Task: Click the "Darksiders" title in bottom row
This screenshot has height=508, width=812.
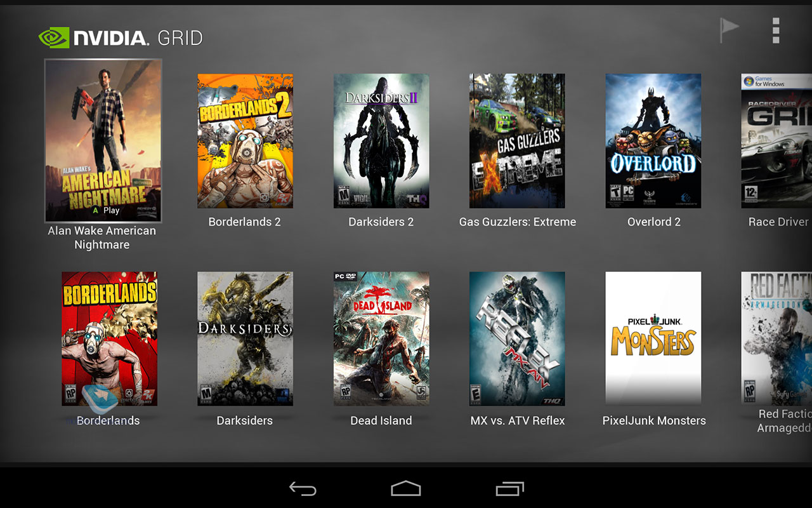Action: (x=245, y=420)
